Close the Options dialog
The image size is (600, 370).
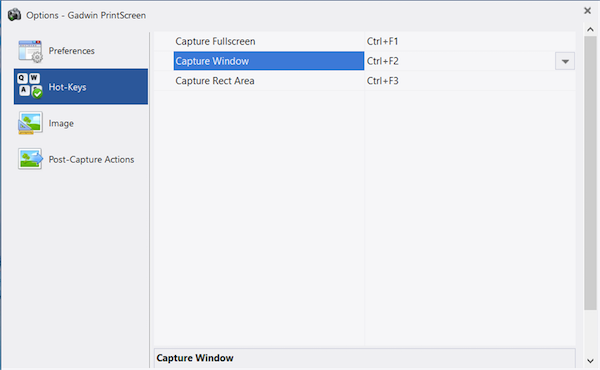[x=587, y=11]
